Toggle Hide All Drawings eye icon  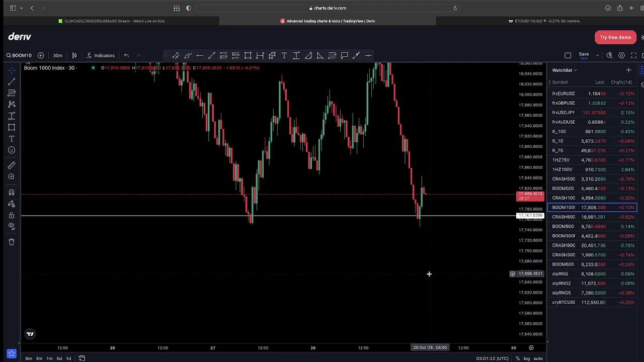[x=12, y=227]
